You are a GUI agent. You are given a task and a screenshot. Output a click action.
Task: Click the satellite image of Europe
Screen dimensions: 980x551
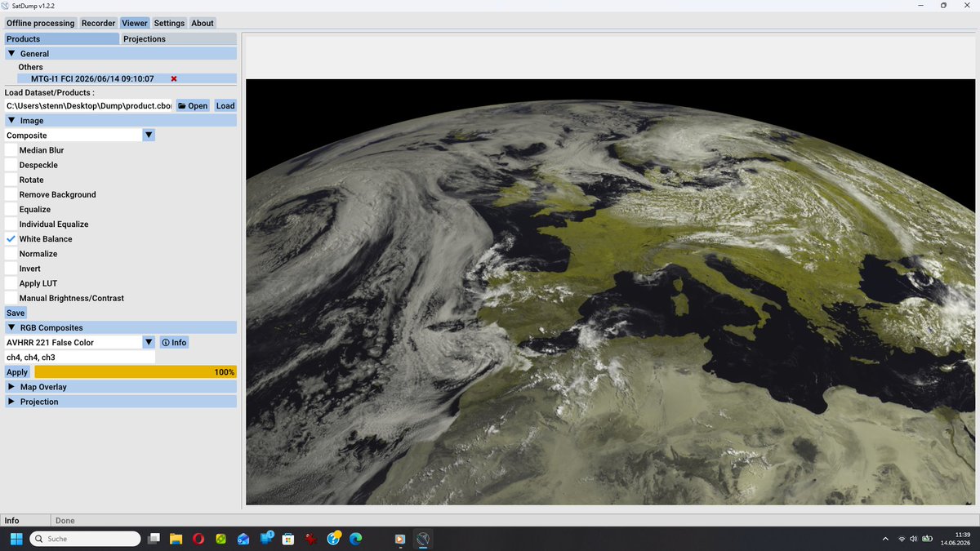click(x=610, y=291)
